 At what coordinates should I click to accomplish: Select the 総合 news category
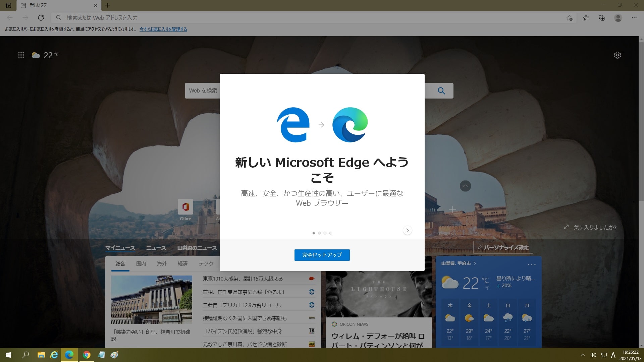click(x=120, y=264)
